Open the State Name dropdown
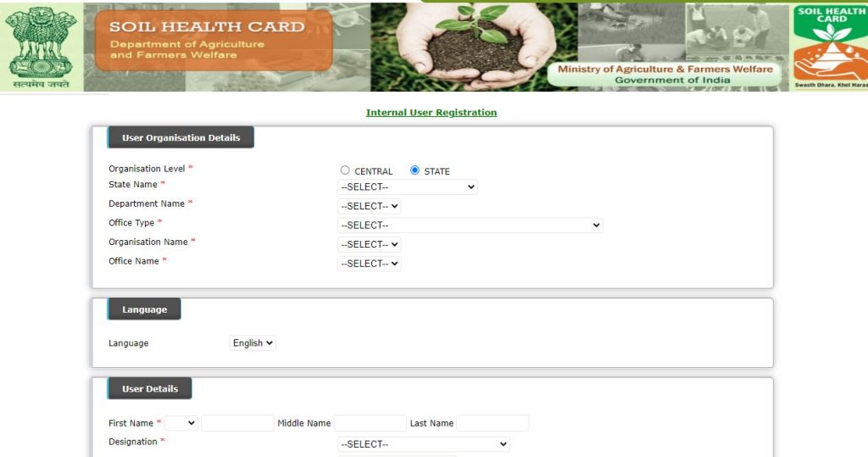This screenshot has height=457, width=868. [x=408, y=187]
